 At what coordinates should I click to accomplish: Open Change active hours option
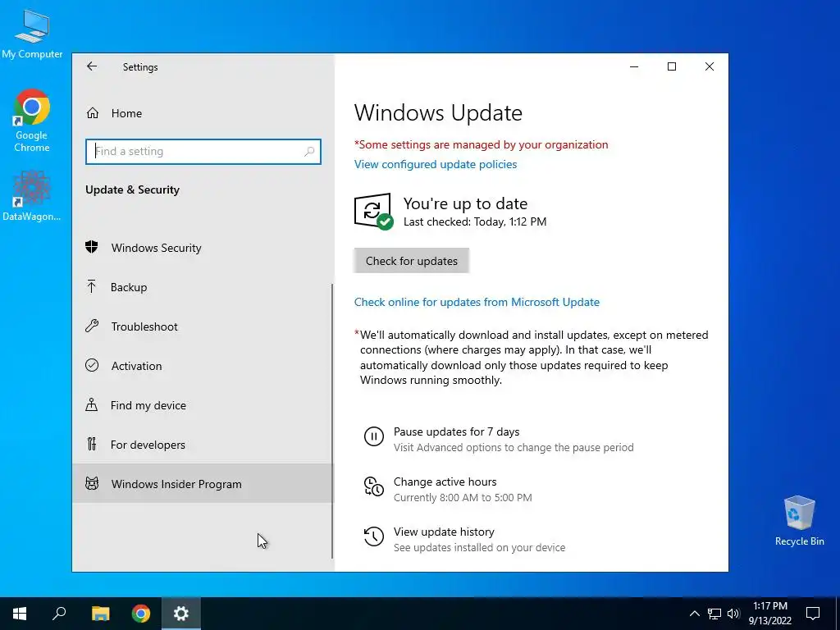click(445, 482)
